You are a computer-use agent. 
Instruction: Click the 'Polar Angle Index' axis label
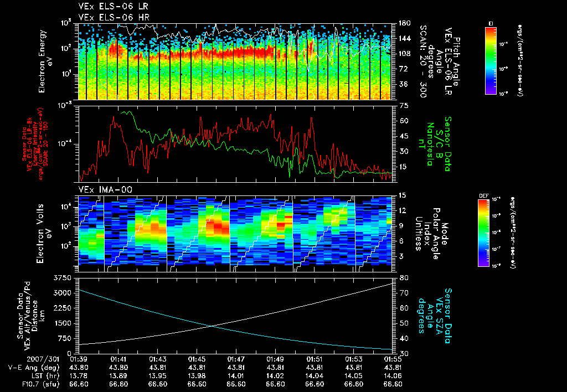(431, 234)
